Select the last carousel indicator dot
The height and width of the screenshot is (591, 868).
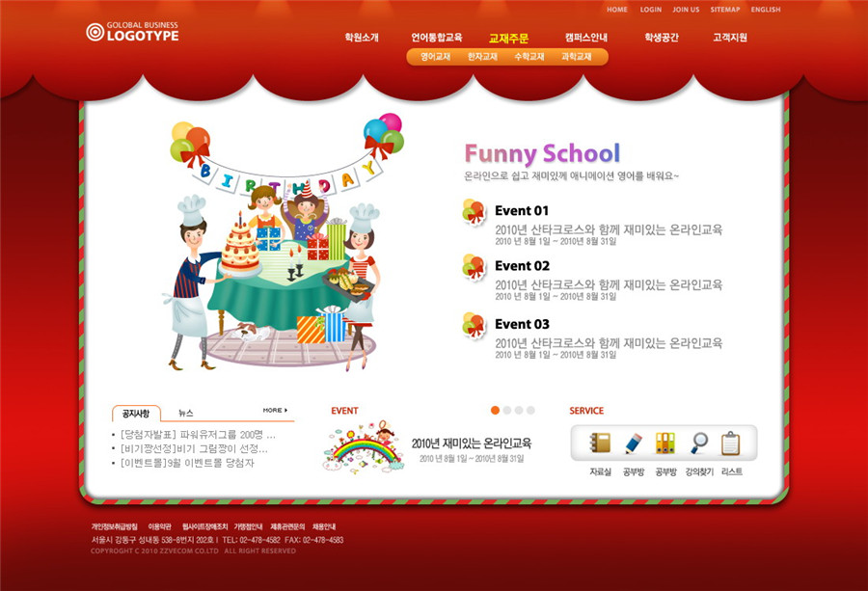click(x=530, y=411)
